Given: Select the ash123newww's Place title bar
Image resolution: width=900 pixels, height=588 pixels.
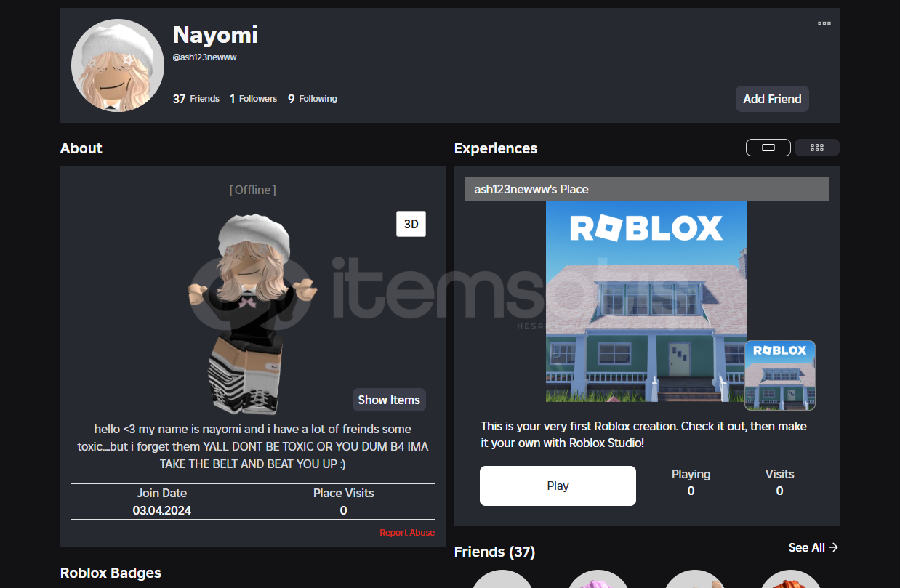Looking at the screenshot, I should pos(647,189).
